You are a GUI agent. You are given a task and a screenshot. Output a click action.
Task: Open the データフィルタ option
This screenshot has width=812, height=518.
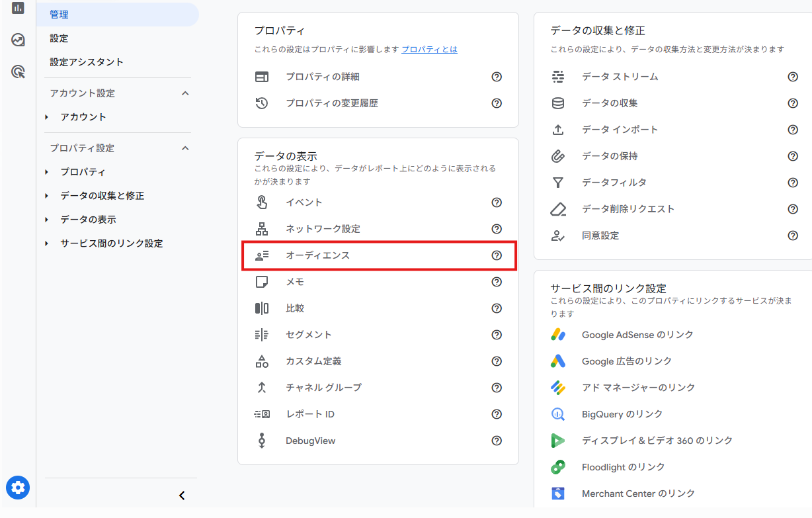614,183
